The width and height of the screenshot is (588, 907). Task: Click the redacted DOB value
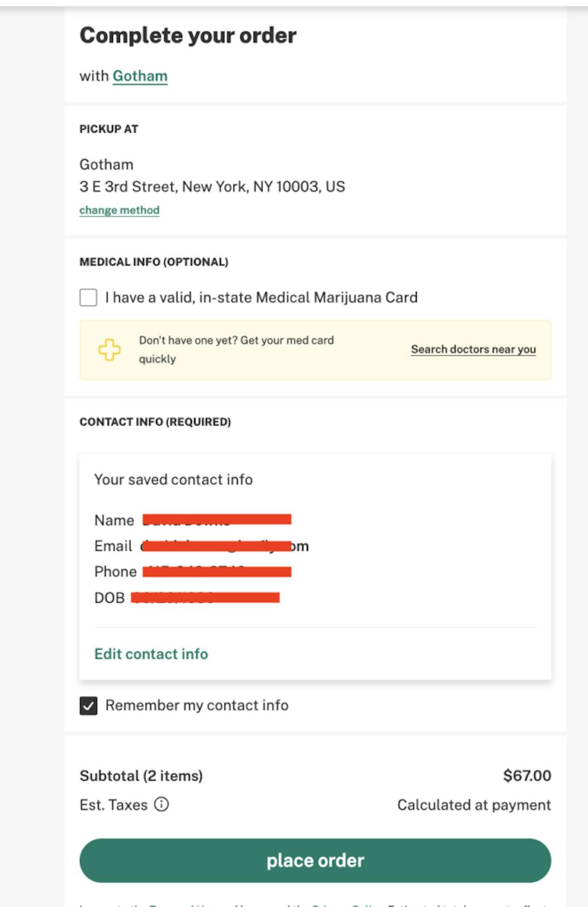pyautogui.click(x=205, y=598)
